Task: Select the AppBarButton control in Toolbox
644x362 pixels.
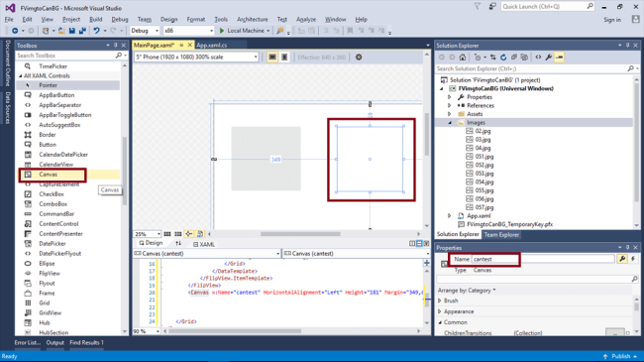Action: click(x=56, y=95)
